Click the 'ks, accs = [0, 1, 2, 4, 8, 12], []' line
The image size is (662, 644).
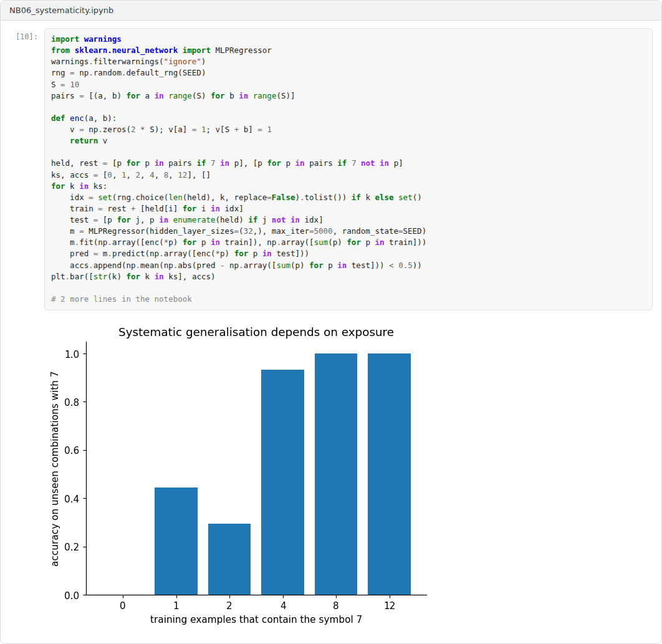pos(130,175)
